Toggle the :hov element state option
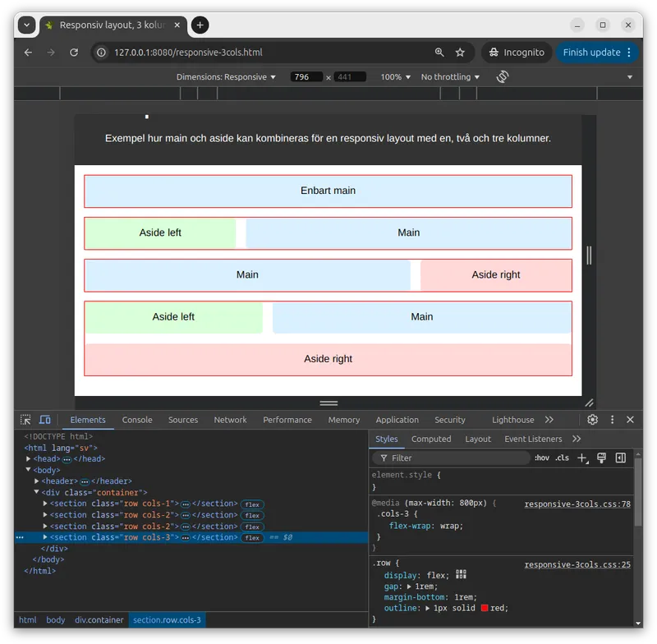This screenshot has height=644, width=657. (x=542, y=458)
